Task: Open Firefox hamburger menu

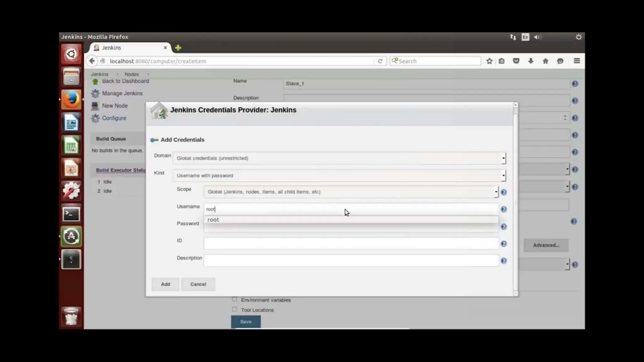Action: pyautogui.click(x=577, y=61)
